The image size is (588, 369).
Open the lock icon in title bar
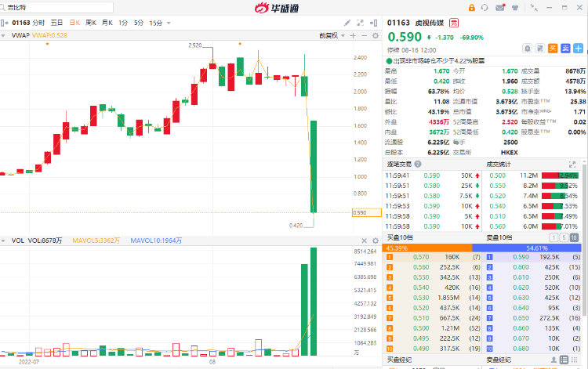point(471,8)
